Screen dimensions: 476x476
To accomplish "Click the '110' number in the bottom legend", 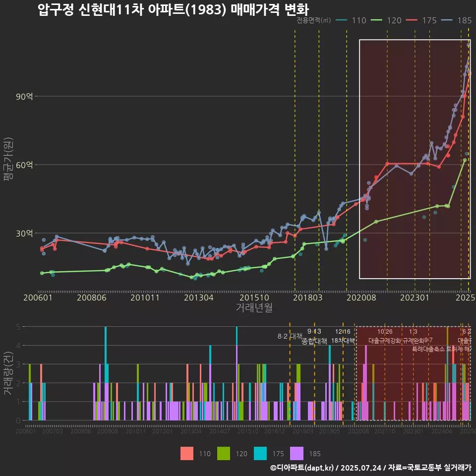I will click(x=205, y=454).
